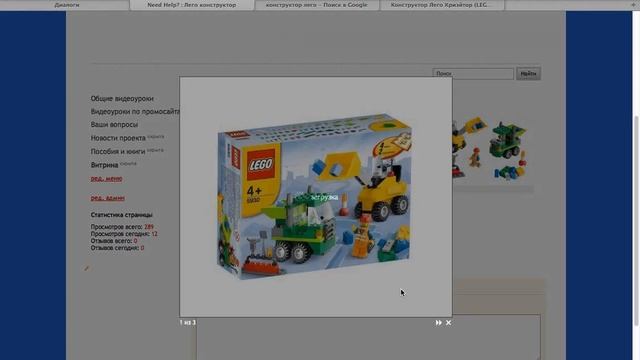Click the Найти search button
This screenshot has width=640, height=360.
coord(528,73)
